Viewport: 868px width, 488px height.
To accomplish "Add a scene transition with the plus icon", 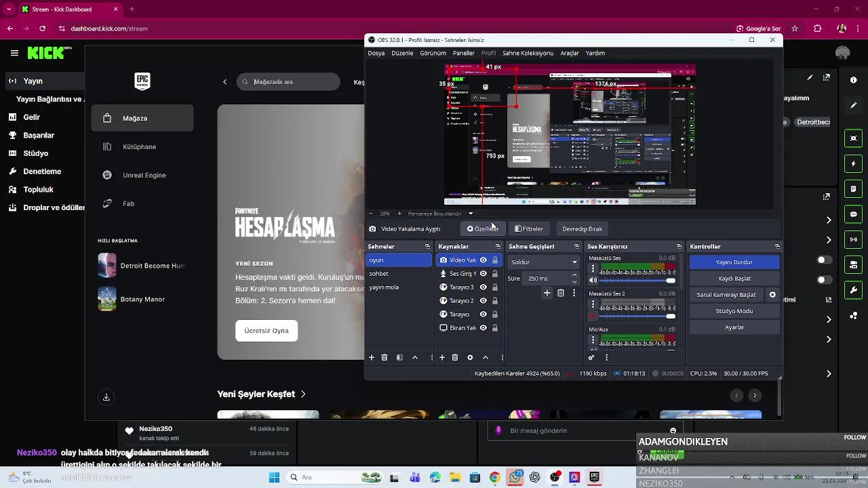I will point(547,293).
